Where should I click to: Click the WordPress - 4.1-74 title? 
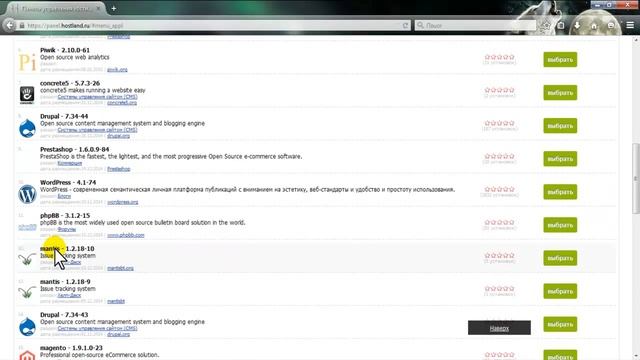pos(68,182)
